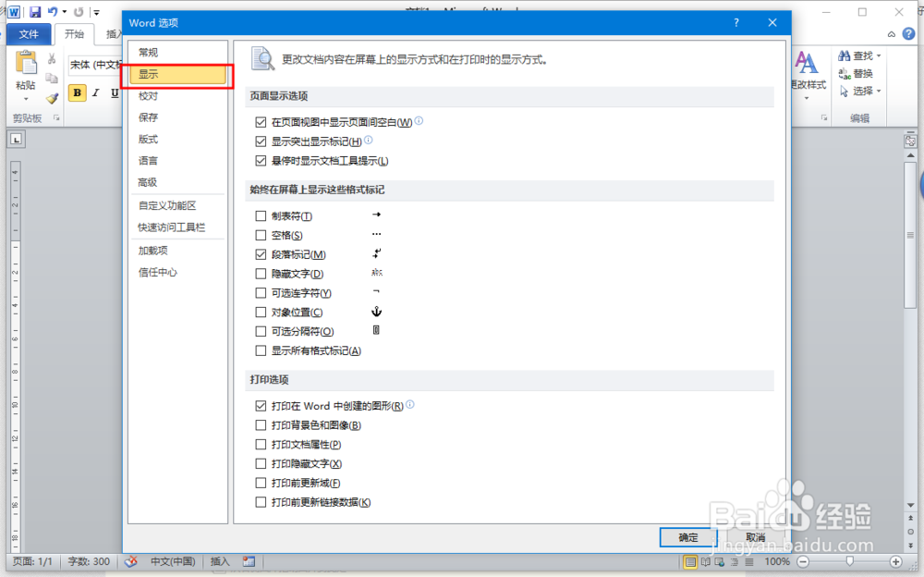Click the 取消 button
Screen dimensions: 924x577
pos(756,537)
